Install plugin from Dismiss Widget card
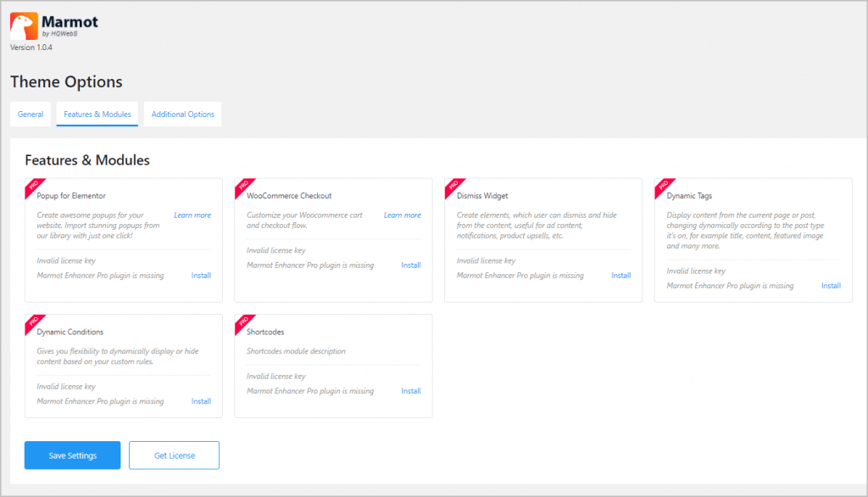Viewport: 868px width, 497px height. (x=620, y=276)
